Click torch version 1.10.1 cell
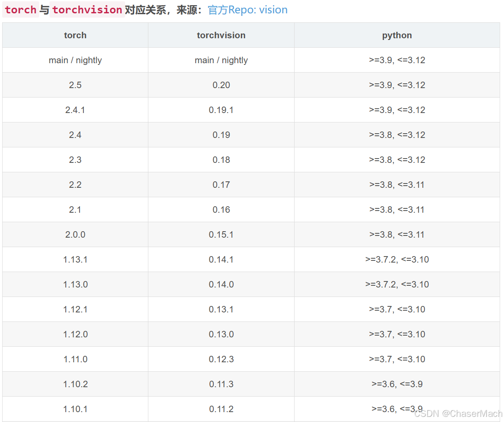Viewport: 504px width, 422px height. (75, 409)
